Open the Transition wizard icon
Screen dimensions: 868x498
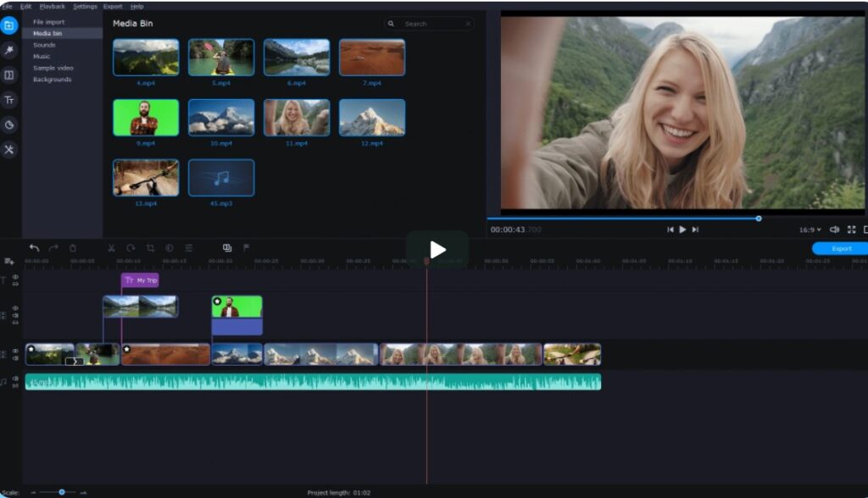coord(227,248)
